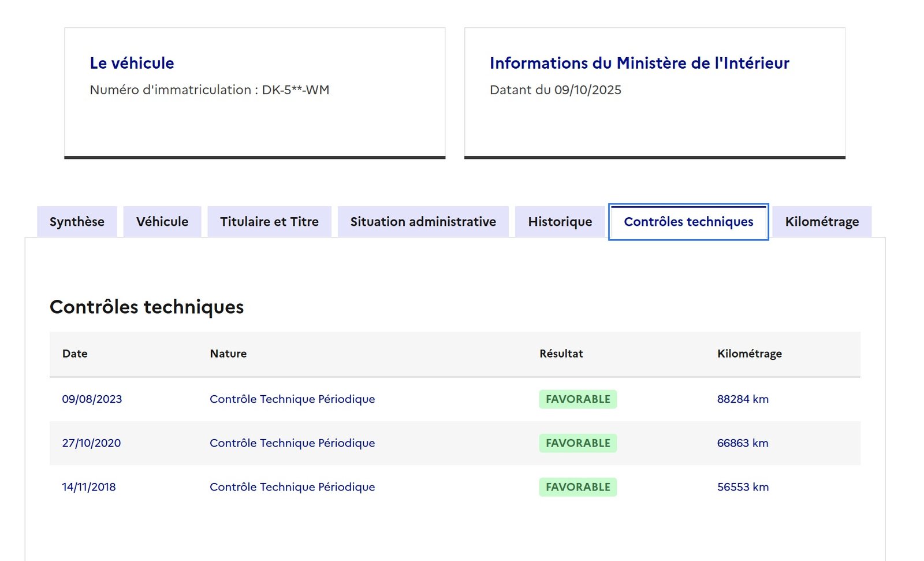Click Contrôle Technique Périodique in 27/10/2020 row
This screenshot has width=924, height=561.
(x=292, y=443)
